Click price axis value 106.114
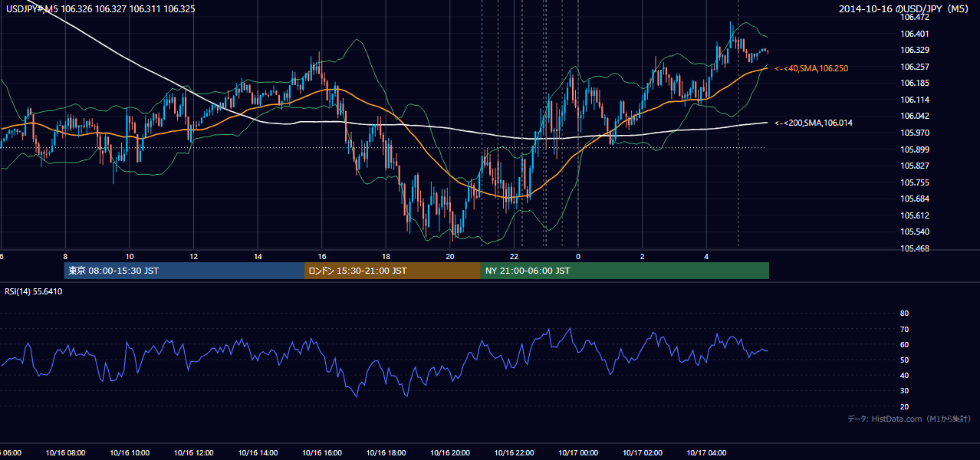The image size is (980, 460). [915, 100]
